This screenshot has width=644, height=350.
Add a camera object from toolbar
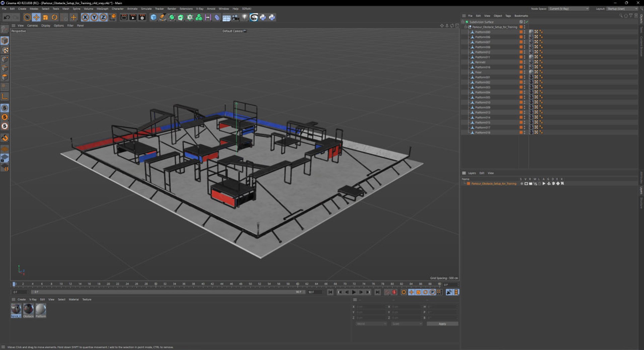coord(235,17)
